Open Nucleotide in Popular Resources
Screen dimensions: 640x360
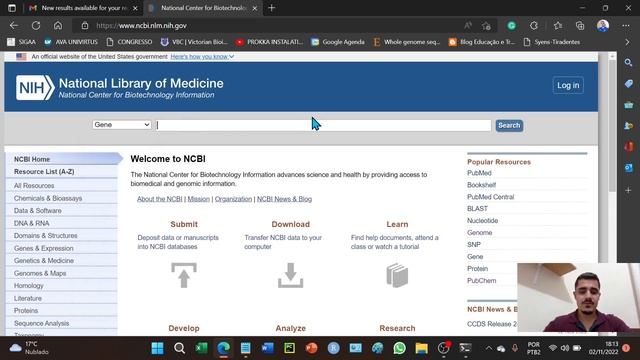(482, 220)
